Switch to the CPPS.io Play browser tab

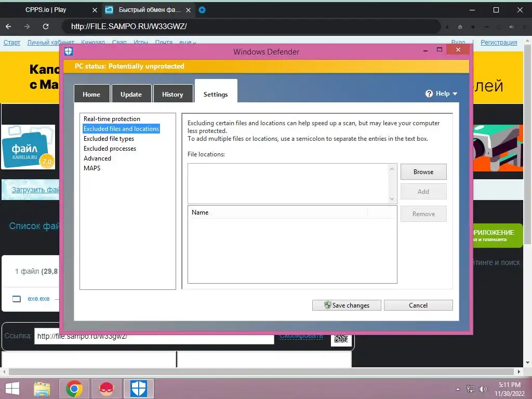(x=46, y=10)
